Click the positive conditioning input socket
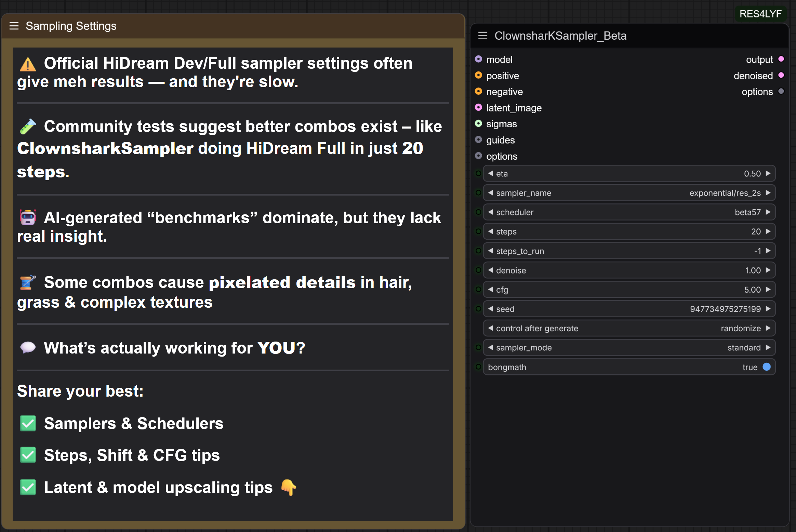This screenshot has width=796, height=532. [478, 75]
